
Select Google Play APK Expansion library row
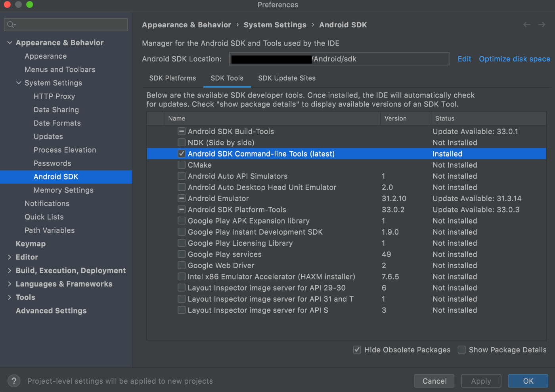(x=346, y=221)
